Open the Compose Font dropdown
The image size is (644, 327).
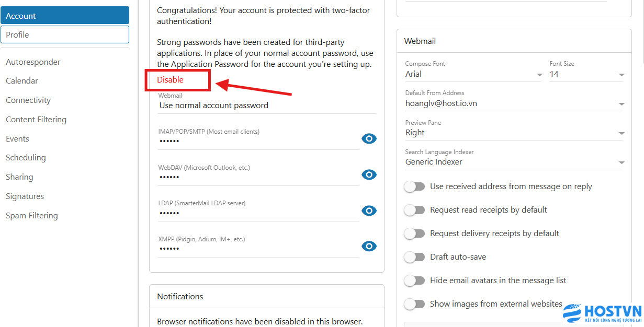click(x=473, y=75)
